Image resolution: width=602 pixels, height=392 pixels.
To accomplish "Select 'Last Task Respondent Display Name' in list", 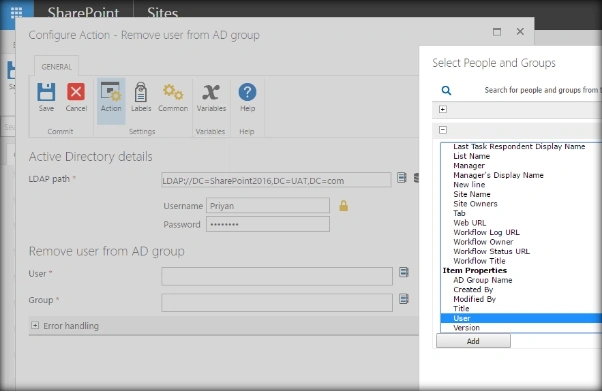I will 519,147.
